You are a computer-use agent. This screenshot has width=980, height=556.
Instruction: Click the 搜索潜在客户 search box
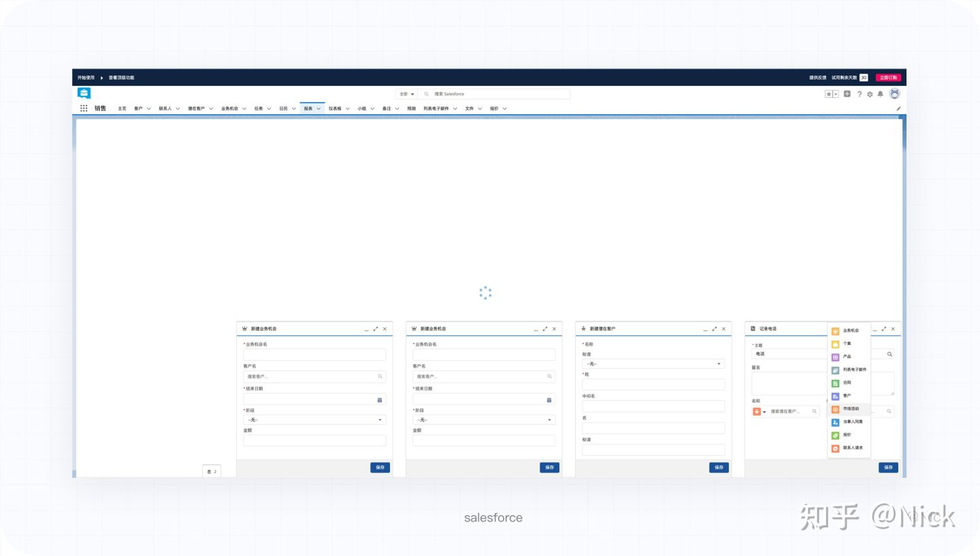[x=792, y=412]
